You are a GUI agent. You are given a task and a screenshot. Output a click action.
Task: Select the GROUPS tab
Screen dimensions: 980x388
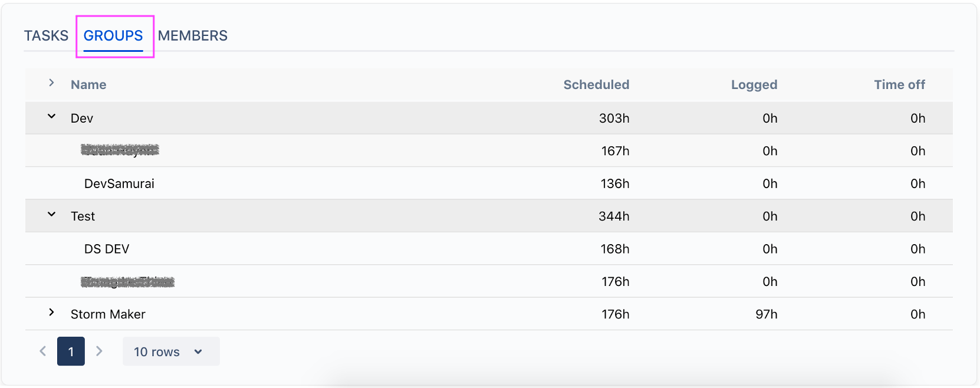pos(113,36)
